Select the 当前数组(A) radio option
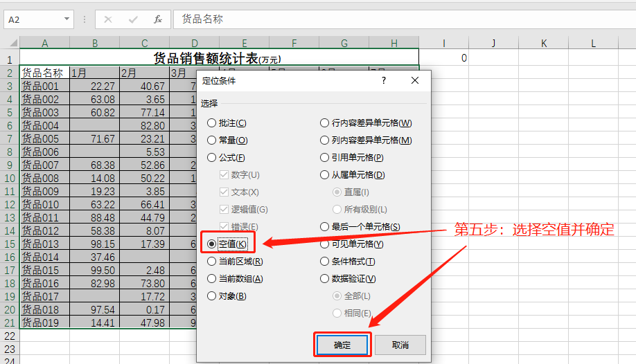Screen dimensions: 636x364 click(235, 279)
